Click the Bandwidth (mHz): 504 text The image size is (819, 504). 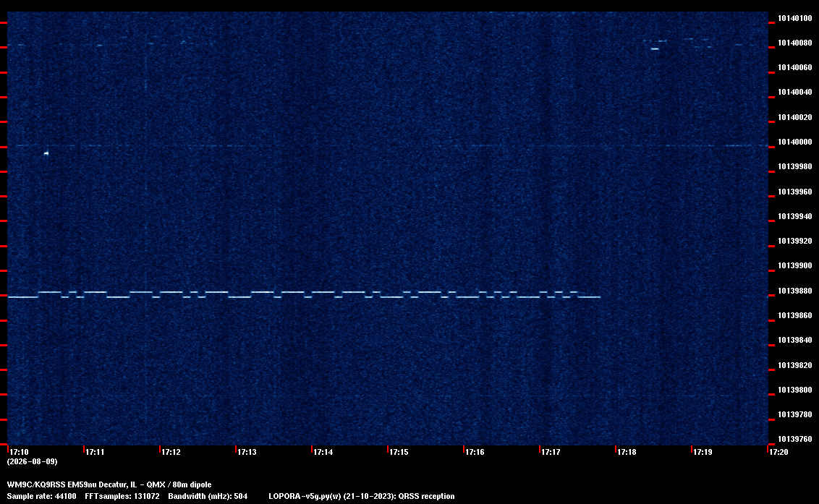click(208, 496)
